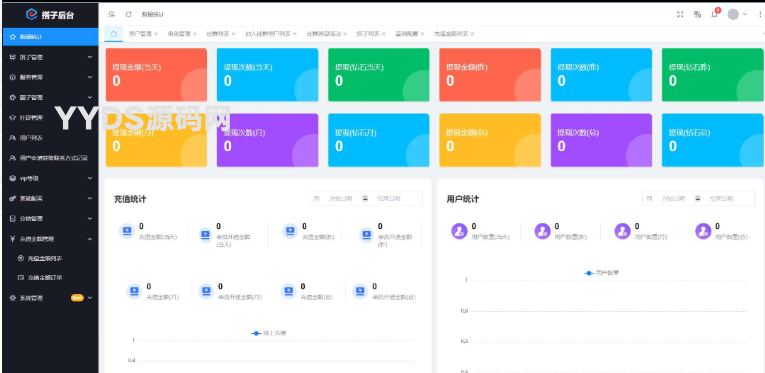Select the home tab icon
The width and height of the screenshot is (765, 373).
[114, 34]
